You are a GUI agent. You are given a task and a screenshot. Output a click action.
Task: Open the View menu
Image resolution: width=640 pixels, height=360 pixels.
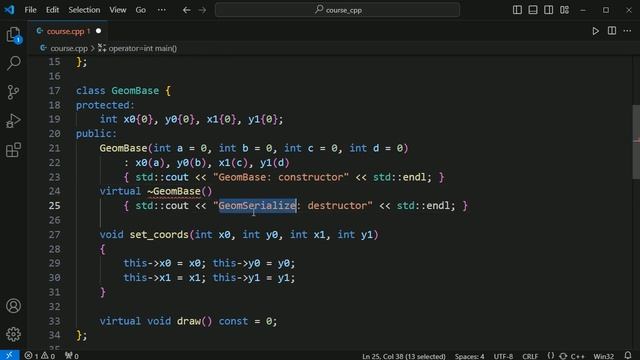click(118, 10)
